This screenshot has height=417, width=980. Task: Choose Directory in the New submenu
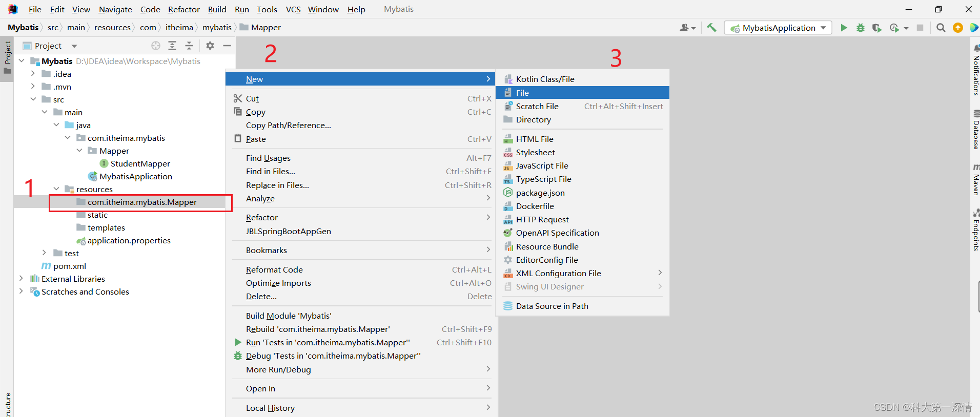point(582,119)
